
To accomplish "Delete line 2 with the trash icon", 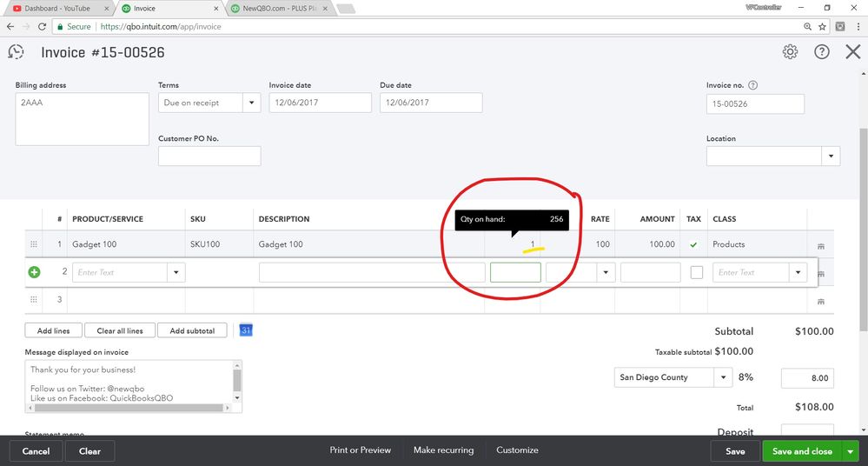I will click(821, 274).
